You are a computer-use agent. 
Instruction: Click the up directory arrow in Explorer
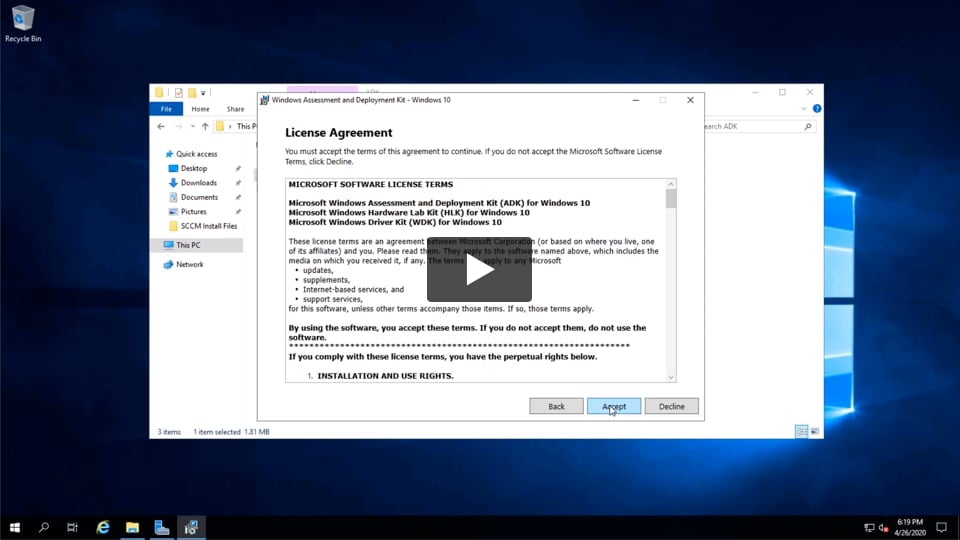(x=205, y=127)
